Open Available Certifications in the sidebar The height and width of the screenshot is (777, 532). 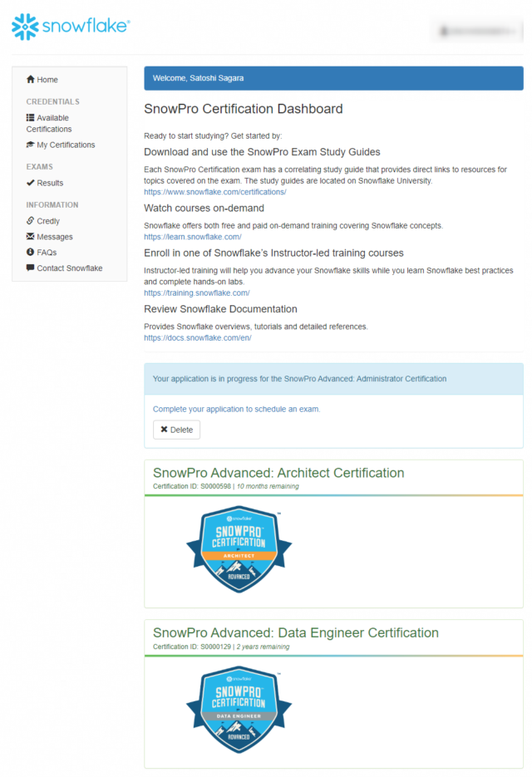tap(49, 123)
